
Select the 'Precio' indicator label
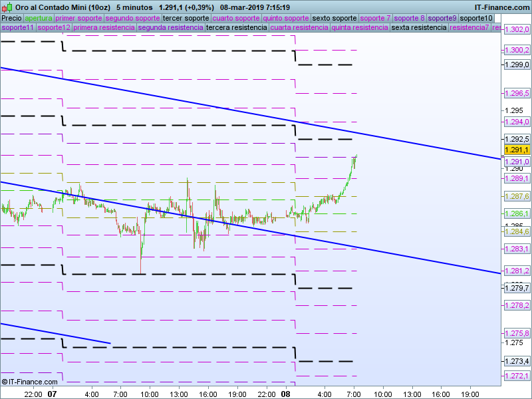tap(11, 18)
